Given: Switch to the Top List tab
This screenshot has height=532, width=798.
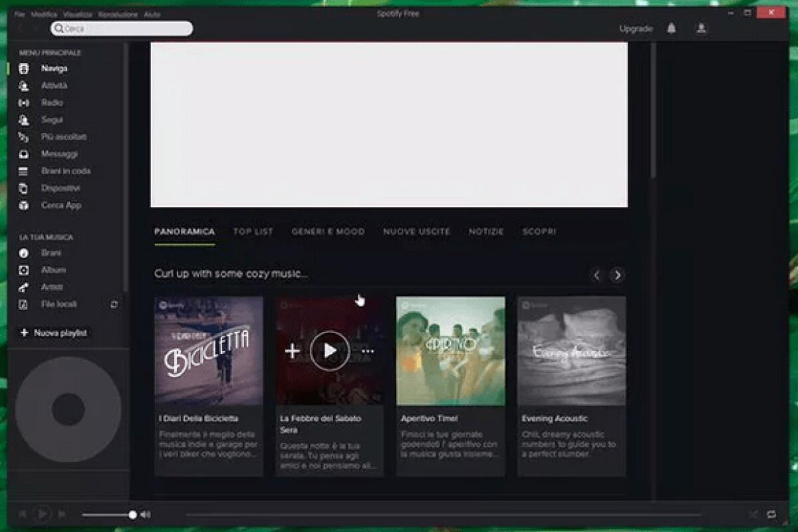Looking at the screenshot, I should (x=253, y=231).
